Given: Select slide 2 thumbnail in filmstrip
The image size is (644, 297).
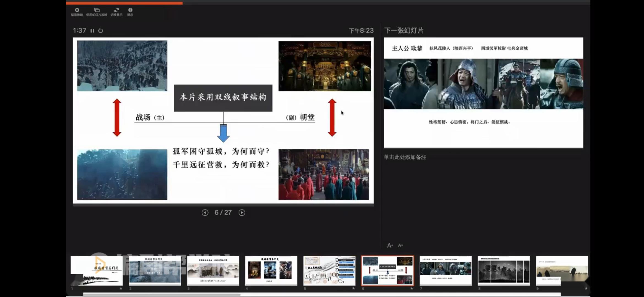Looking at the screenshot, I should (x=155, y=271).
